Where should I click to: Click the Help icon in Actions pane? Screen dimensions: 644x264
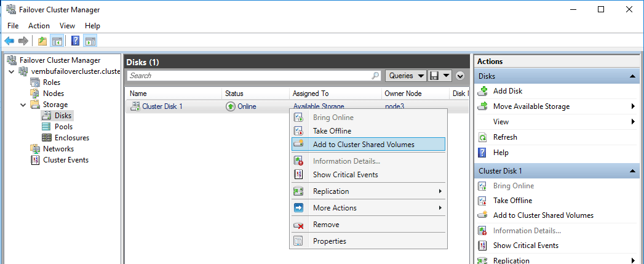tap(483, 153)
